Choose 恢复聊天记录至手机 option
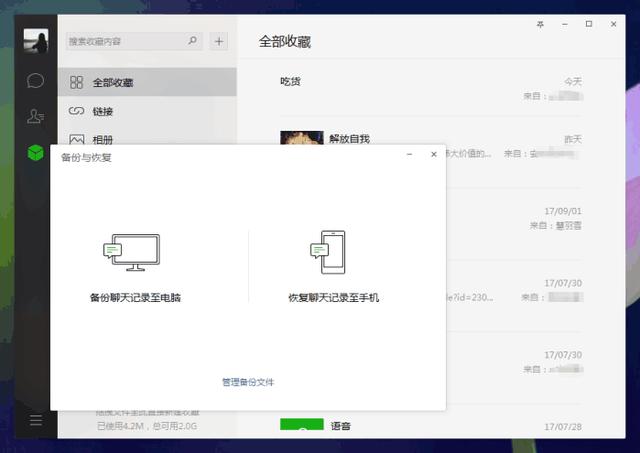 [333, 297]
